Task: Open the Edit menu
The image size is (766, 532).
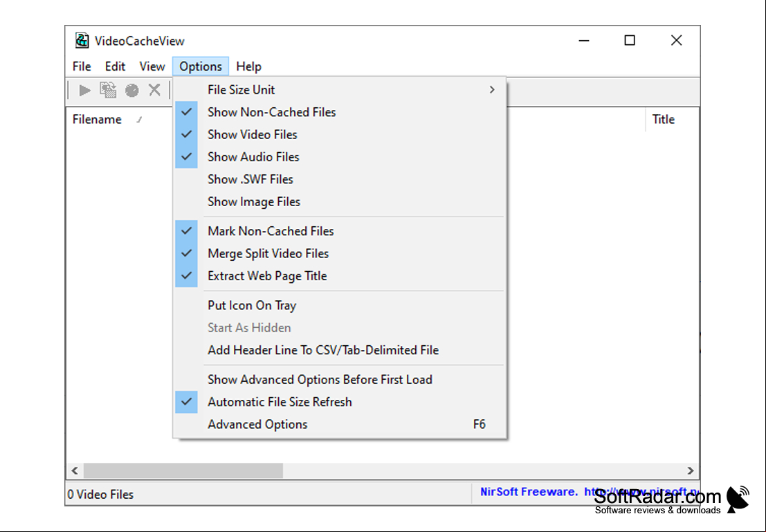Action: pos(115,66)
